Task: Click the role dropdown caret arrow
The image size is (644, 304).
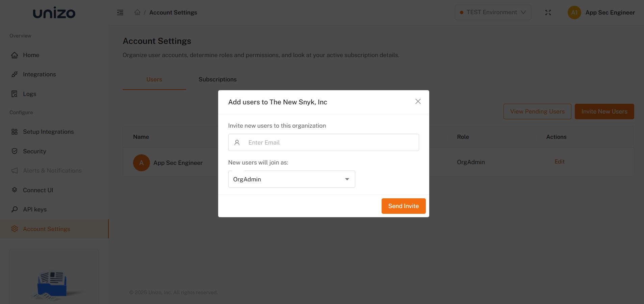Action: 347,179
